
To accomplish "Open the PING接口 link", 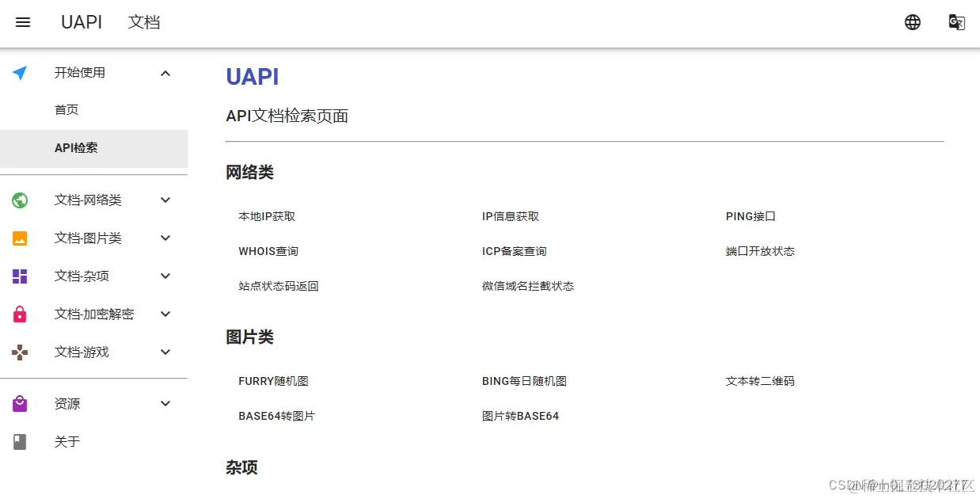I will [x=750, y=216].
